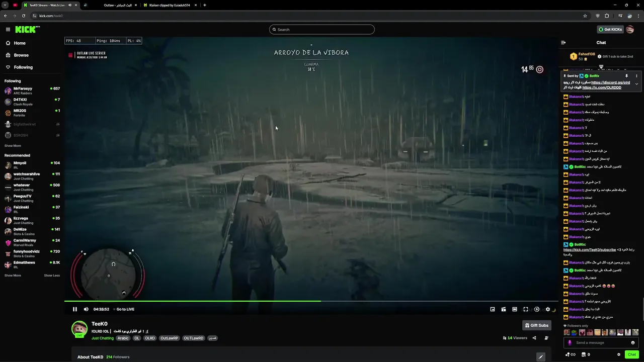The height and width of the screenshot is (362, 644).
Task: Click the Kick logo
Action: pos(27,30)
